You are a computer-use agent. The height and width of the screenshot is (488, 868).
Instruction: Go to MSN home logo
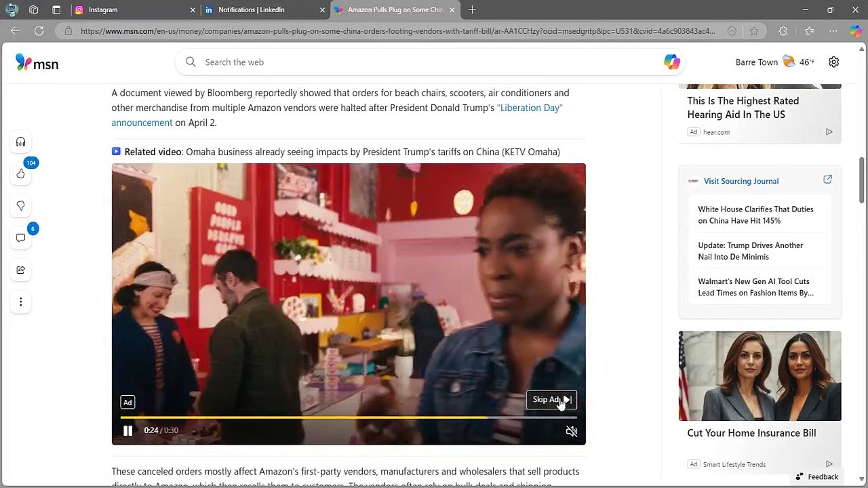tap(37, 63)
